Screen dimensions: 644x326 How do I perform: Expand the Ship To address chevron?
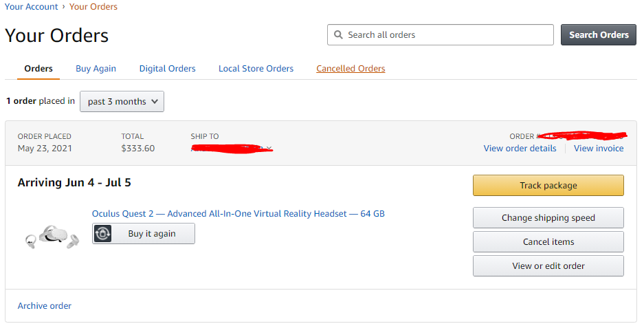[x=269, y=149]
